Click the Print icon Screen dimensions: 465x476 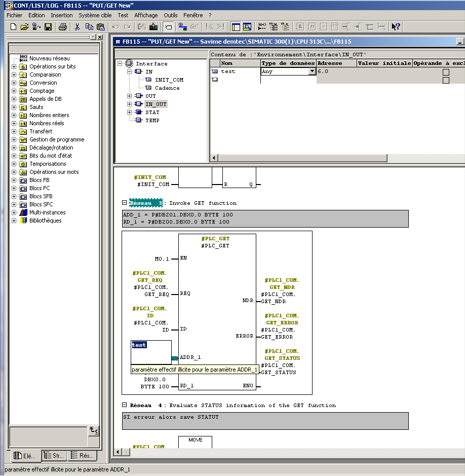coord(63,27)
